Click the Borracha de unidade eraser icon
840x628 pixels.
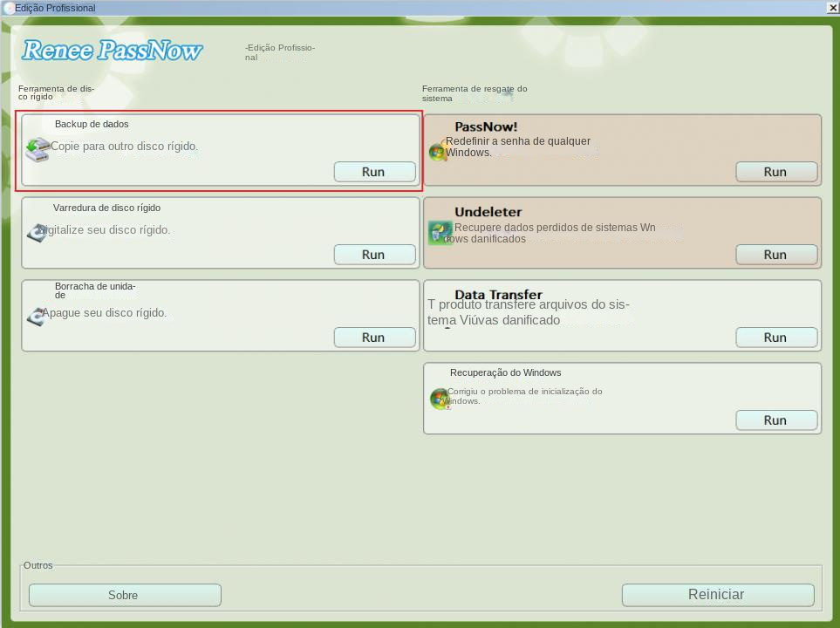[x=36, y=316]
